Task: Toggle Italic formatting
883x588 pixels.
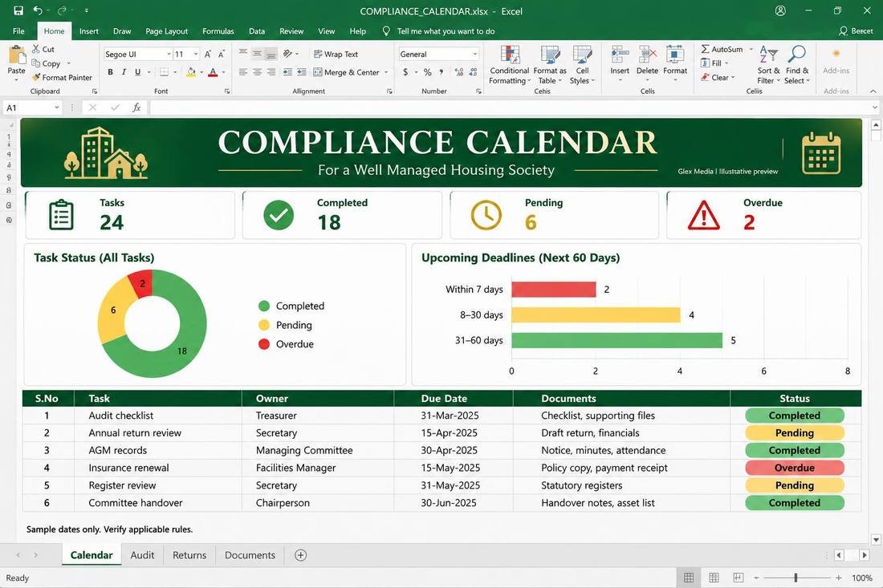Action: pos(124,72)
